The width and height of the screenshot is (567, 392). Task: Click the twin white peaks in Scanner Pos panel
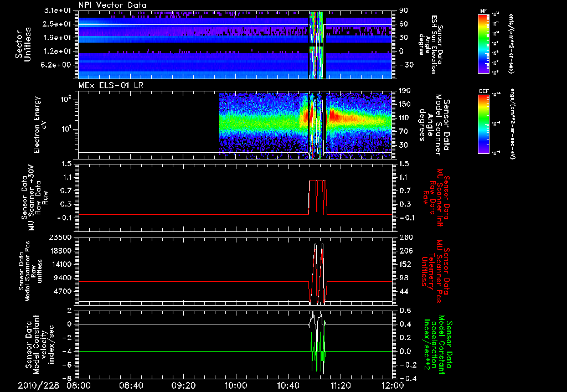[318, 273]
